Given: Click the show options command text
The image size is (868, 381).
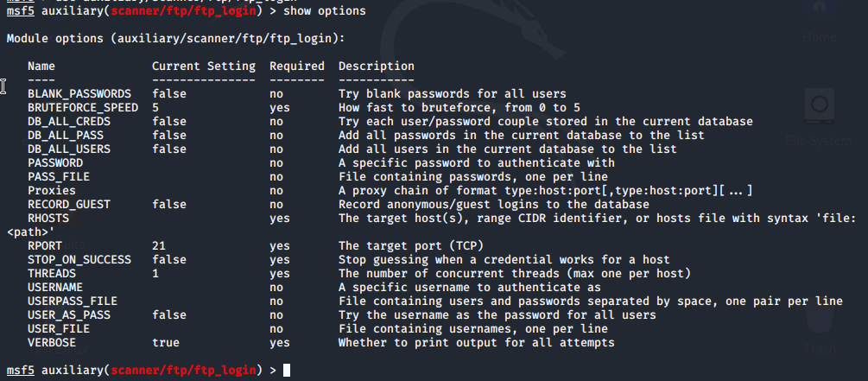Looking at the screenshot, I should point(325,11).
